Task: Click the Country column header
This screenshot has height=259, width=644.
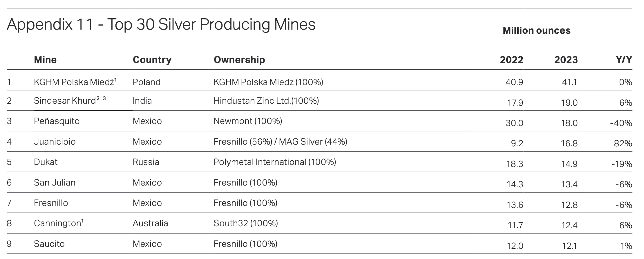Action: (152, 60)
